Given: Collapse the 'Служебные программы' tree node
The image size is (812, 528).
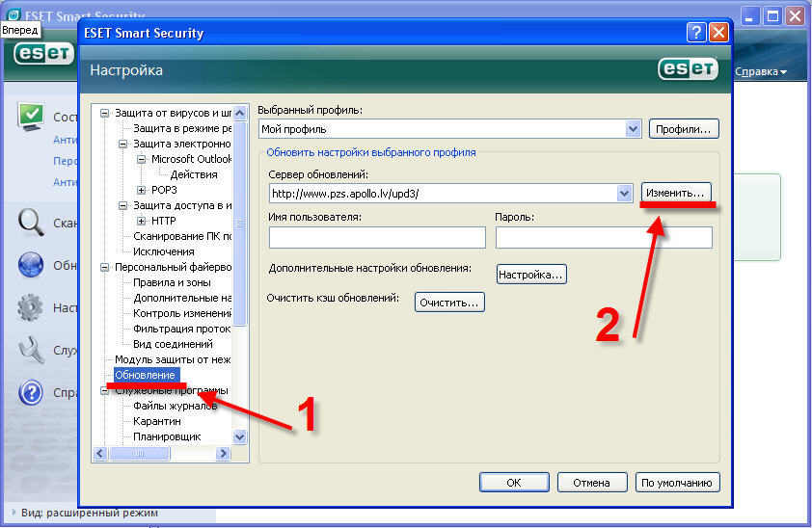Looking at the screenshot, I should click(104, 391).
